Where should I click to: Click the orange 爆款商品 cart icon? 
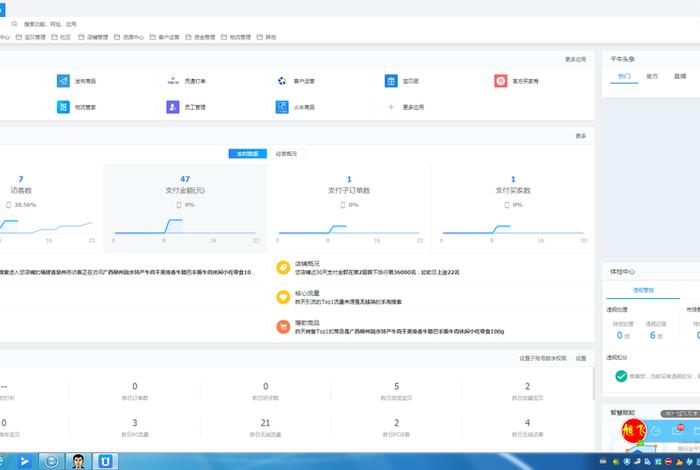click(x=283, y=327)
